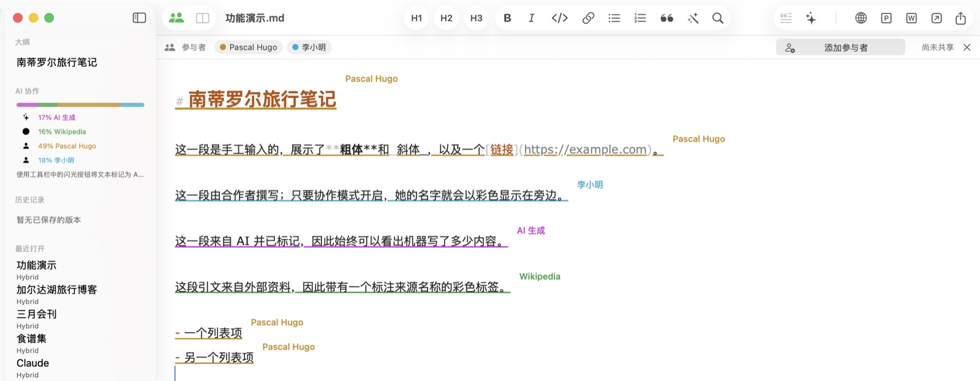
Task: Click the 李小明 attribution label beside paragraph
Action: click(590, 184)
